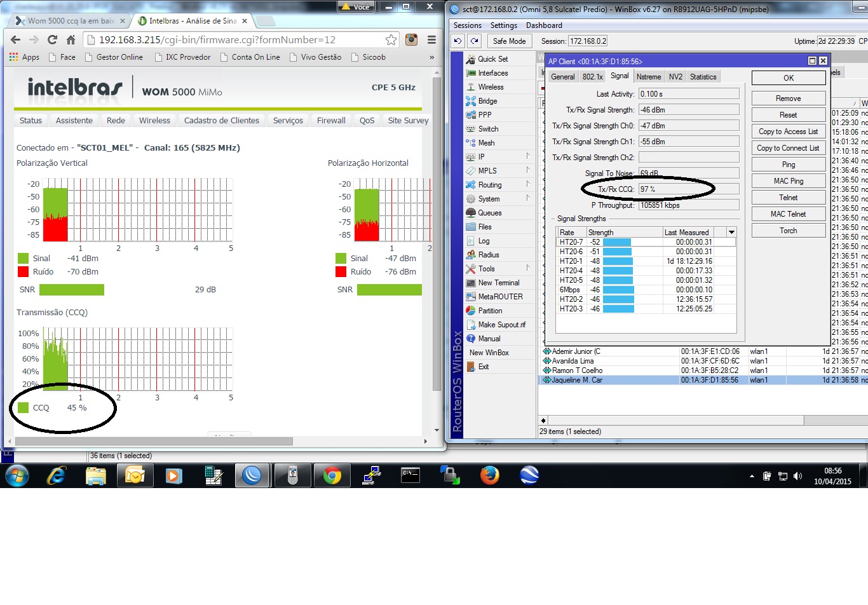Open Sessions menu in WinBox
The width and height of the screenshot is (868, 605).
click(x=468, y=25)
